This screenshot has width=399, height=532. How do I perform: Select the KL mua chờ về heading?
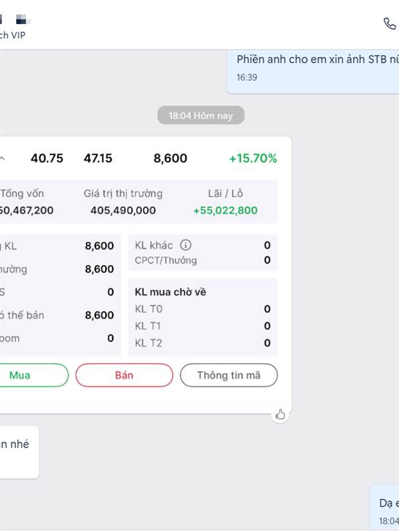click(x=170, y=292)
